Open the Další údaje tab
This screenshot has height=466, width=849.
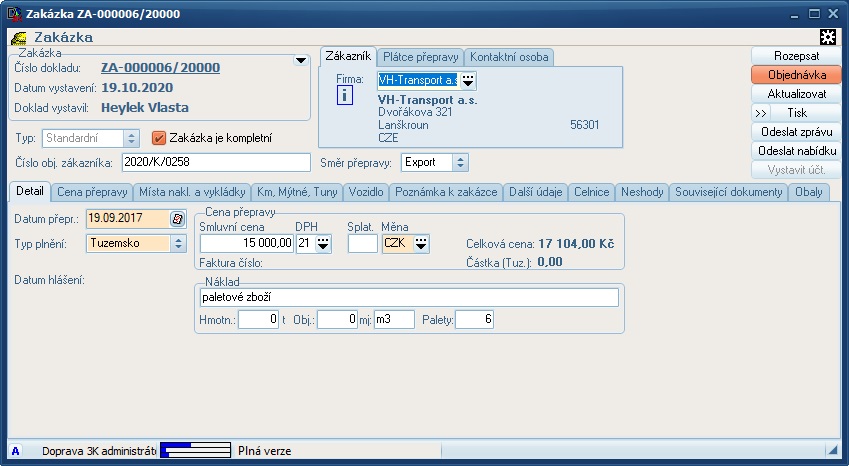click(535, 192)
